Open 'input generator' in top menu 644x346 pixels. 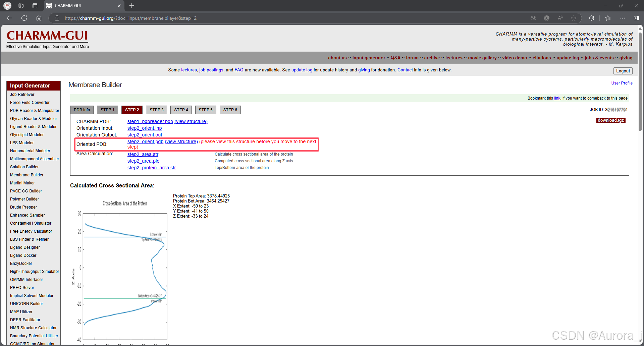(369, 58)
